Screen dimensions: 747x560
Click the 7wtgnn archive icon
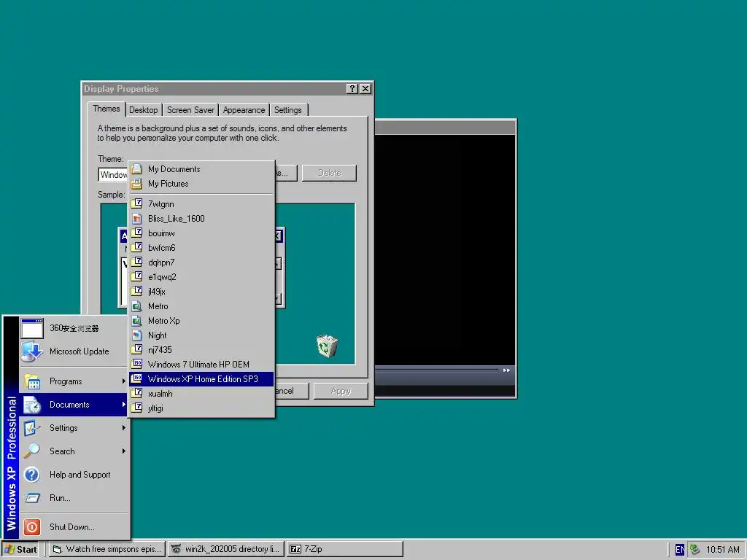pyautogui.click(x=136, y=204)
